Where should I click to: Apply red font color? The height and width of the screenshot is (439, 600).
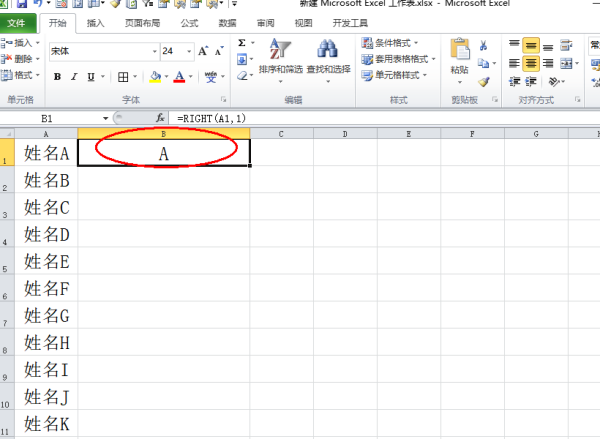[179, 77]
